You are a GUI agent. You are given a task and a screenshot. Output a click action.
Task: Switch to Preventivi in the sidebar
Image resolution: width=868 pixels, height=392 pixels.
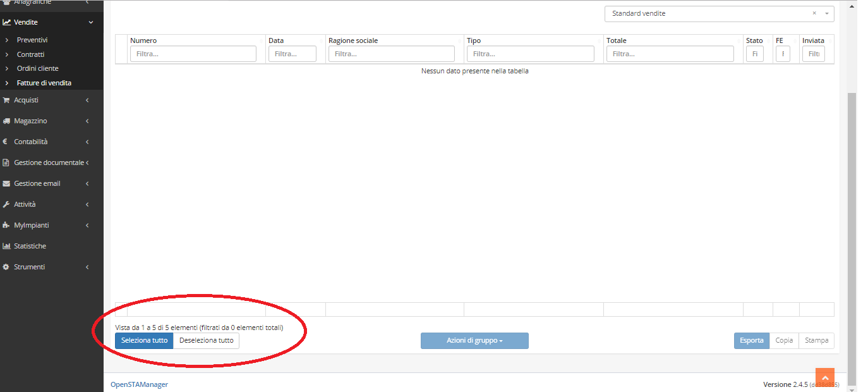point(30,39)
